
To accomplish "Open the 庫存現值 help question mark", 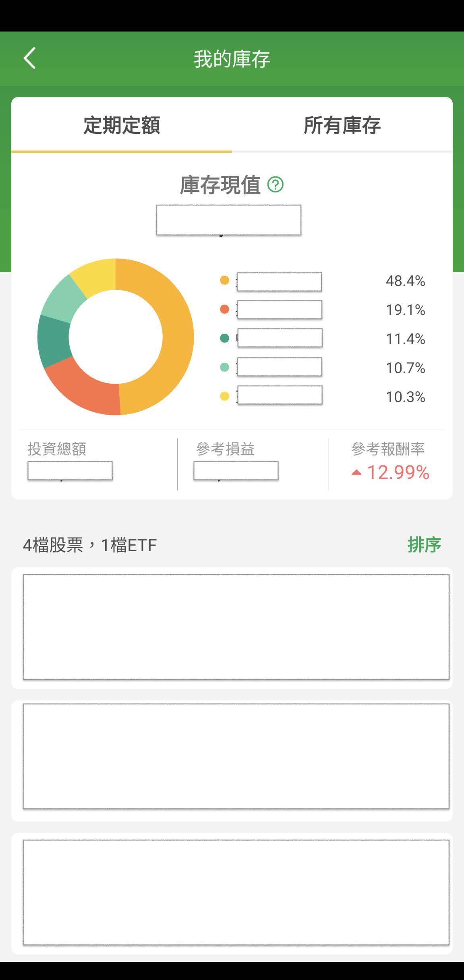I will [x=275, y=185].
